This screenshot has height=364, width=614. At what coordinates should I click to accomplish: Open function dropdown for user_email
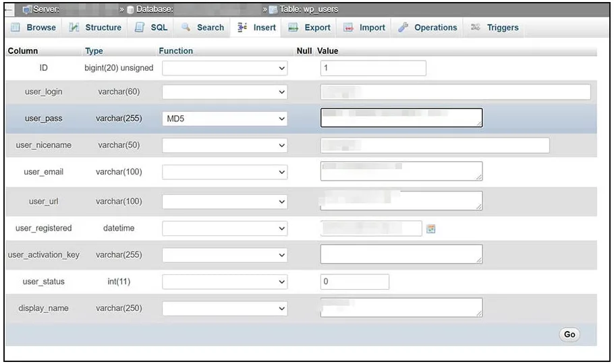coord(225,172)
